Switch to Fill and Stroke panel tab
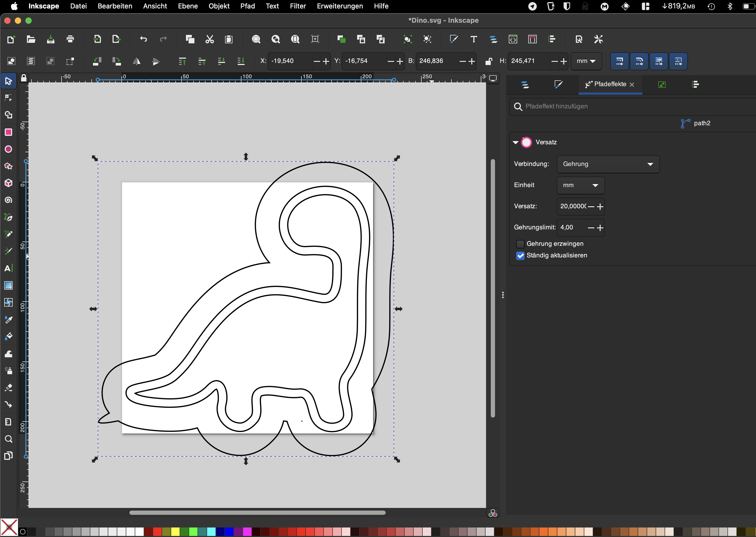The height and width of the screenshot is (537, 756). pos(558,84)
